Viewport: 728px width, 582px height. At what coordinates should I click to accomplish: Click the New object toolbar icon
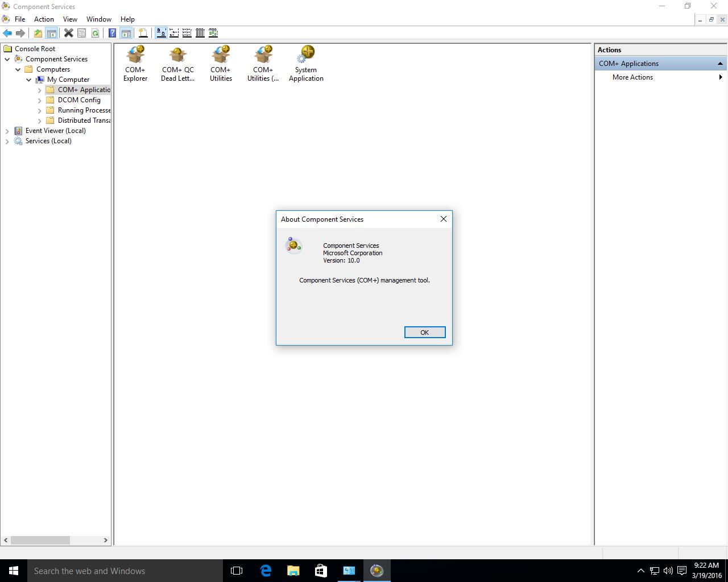point(143,33)
